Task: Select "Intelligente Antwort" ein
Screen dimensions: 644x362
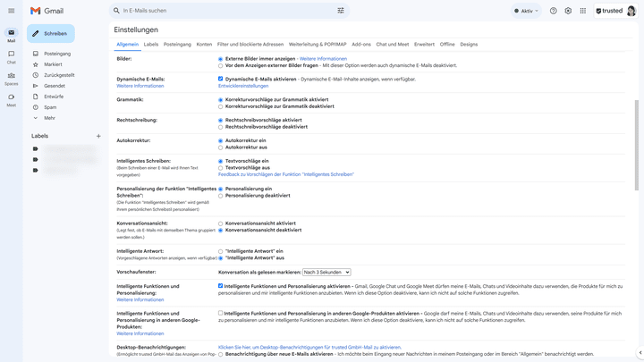Action: coord(221,251)
